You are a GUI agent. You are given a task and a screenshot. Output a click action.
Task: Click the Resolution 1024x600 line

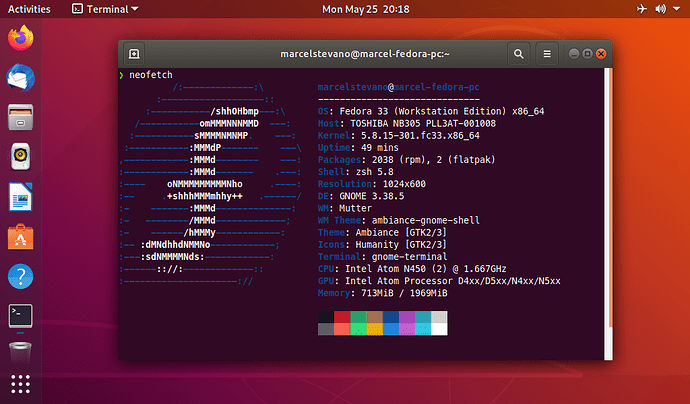coord(372,184)
